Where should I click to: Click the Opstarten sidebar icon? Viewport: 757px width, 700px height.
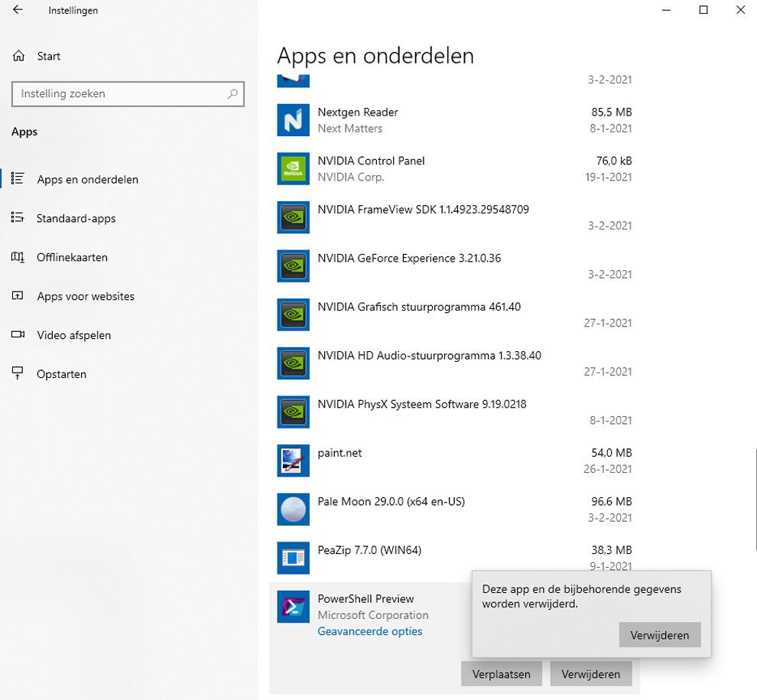click(x=18, y=373)
